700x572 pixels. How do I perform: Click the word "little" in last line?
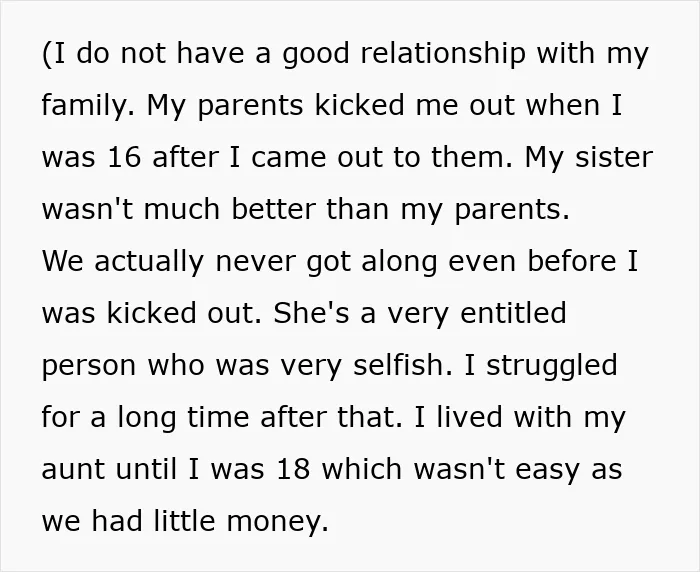[x=184, y=521]
